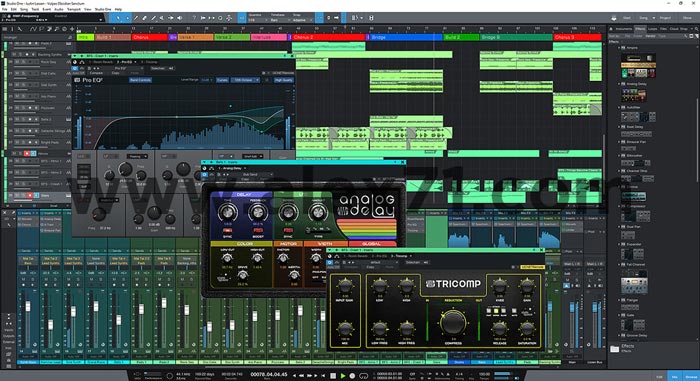Viewport: 700px width, 381px height.
Task: Switch to Loops browser tab
Action: point(652,29)
